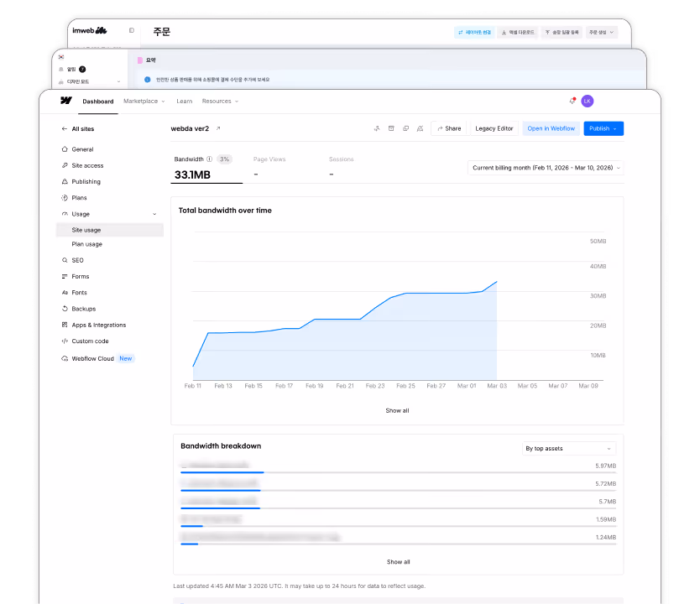Collapse the Usage section chevron
700x604 pixels.
pos(154,214)
